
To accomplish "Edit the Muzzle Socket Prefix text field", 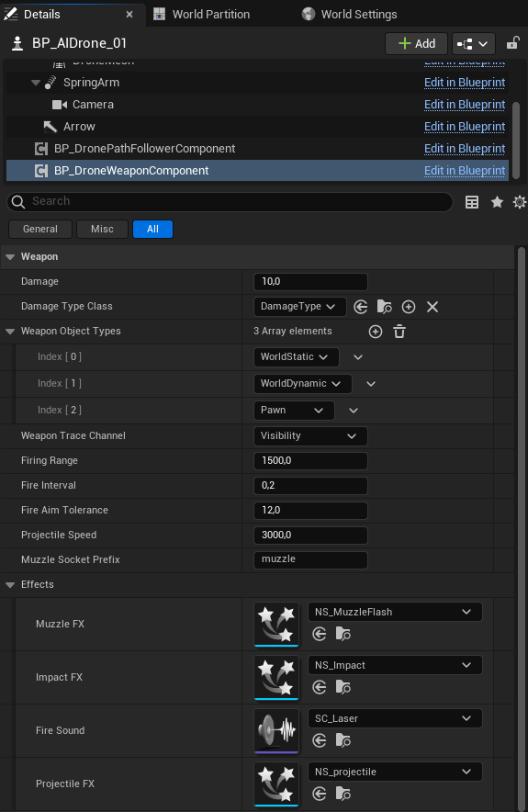I will click(x=310, y=559).
